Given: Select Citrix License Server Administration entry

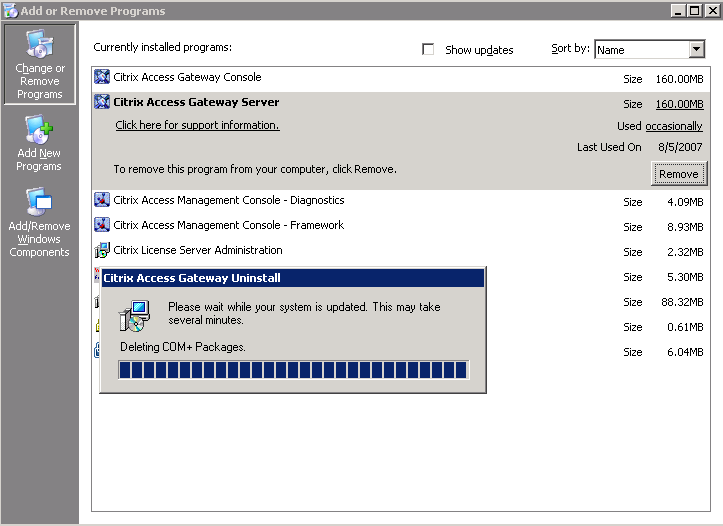Looking at the screenshot, I should tap(400, 251).
